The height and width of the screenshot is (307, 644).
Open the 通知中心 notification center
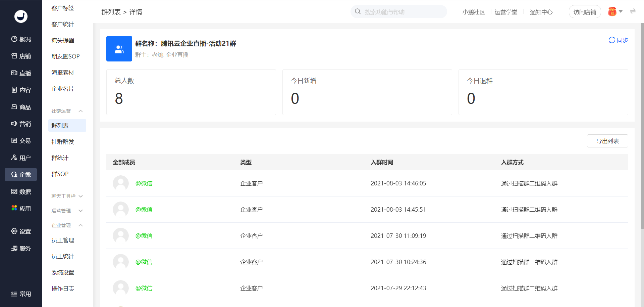[541, 12]
